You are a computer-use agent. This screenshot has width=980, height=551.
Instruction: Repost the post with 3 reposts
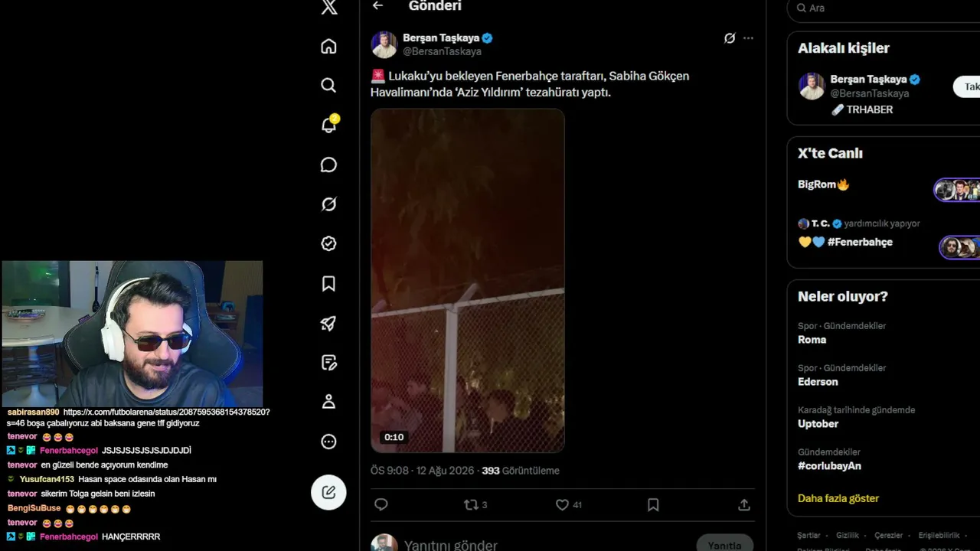475,505
